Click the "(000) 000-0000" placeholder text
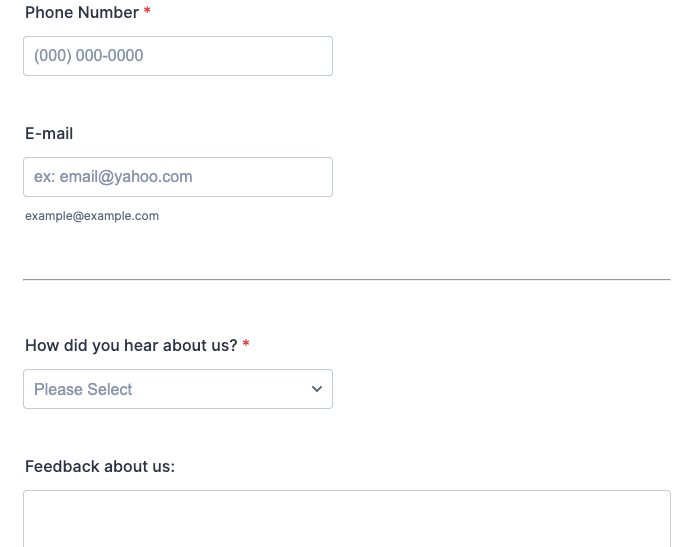The height and width of the screenshot is (547, 690). 89,56
